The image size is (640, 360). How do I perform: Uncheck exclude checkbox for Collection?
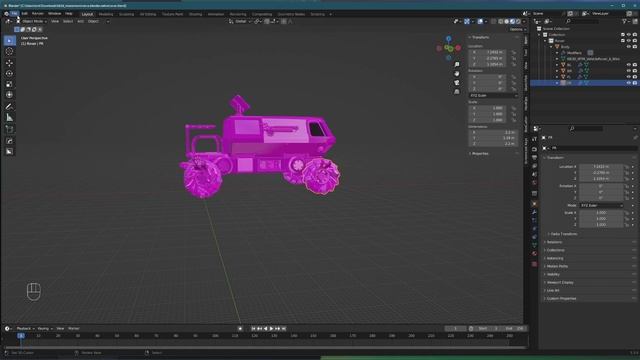tap(622, 35)
